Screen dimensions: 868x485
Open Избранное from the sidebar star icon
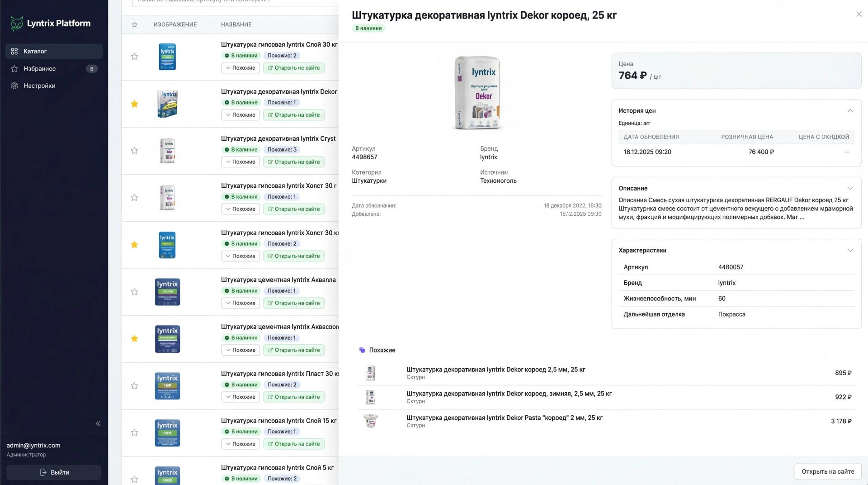14,68
